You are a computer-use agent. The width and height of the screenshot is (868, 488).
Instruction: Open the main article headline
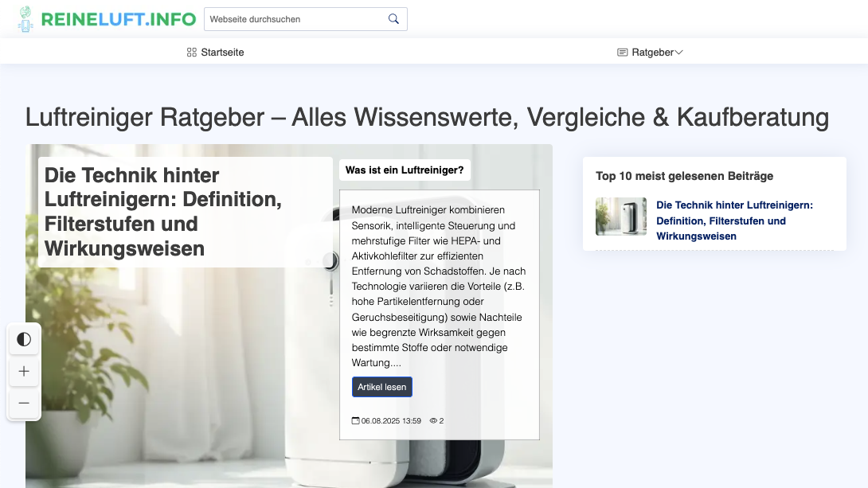163,212
